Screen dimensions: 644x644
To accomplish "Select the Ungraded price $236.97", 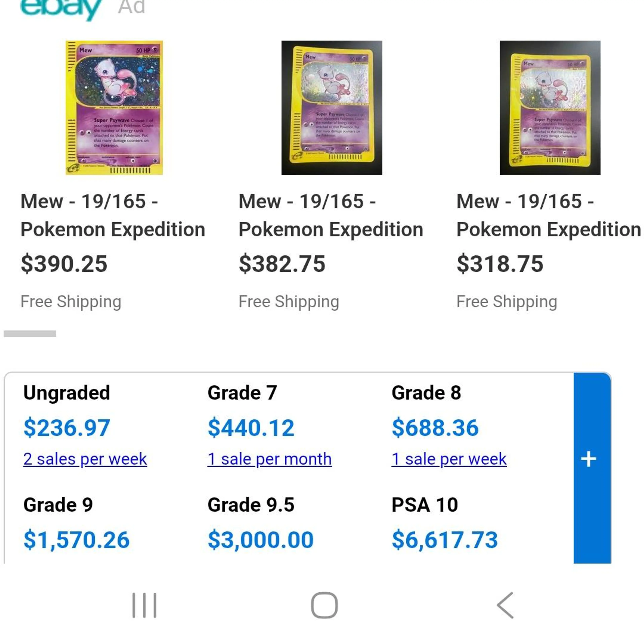I will click(x=67, y=428).
